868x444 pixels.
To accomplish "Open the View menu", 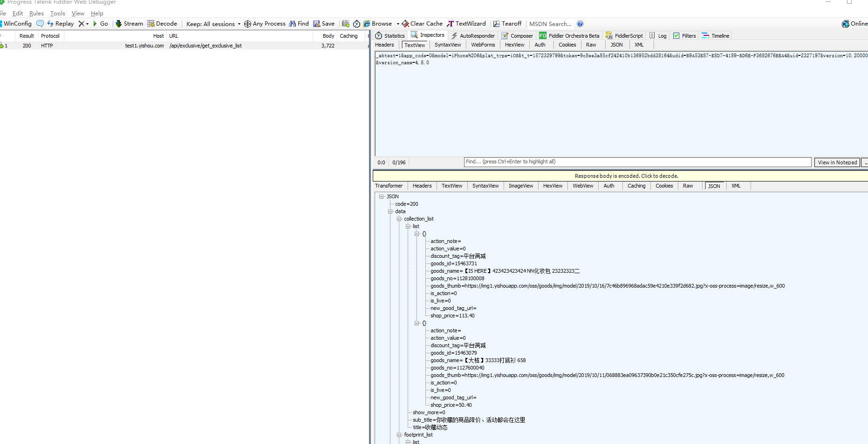I will (x=78, y=13).
